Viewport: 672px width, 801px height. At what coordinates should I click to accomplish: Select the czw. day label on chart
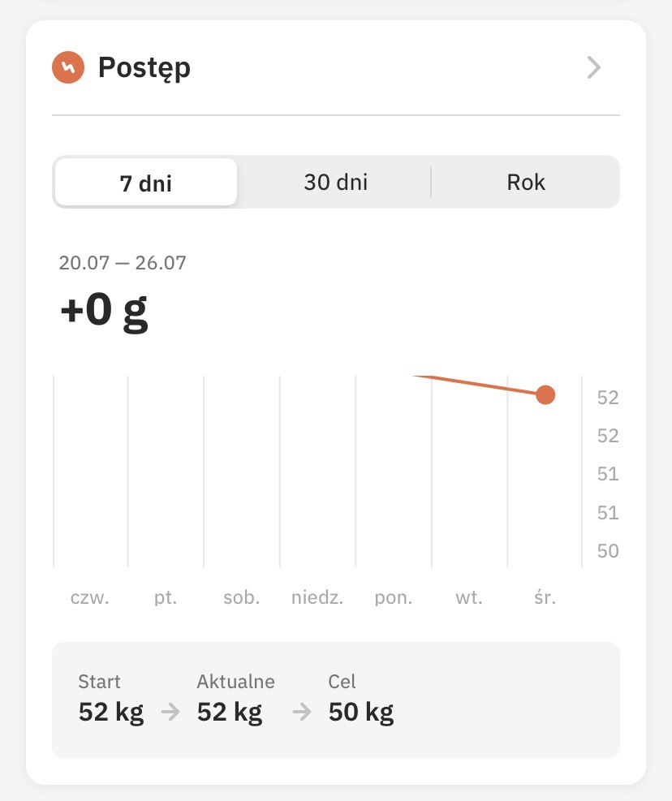pyautogui.click(x=90, y=597)
